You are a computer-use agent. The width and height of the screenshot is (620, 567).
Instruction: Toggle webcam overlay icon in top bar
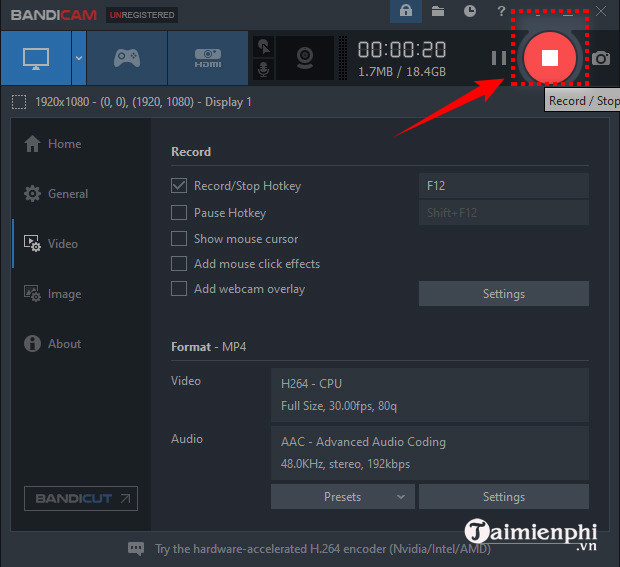pos(305,58)
